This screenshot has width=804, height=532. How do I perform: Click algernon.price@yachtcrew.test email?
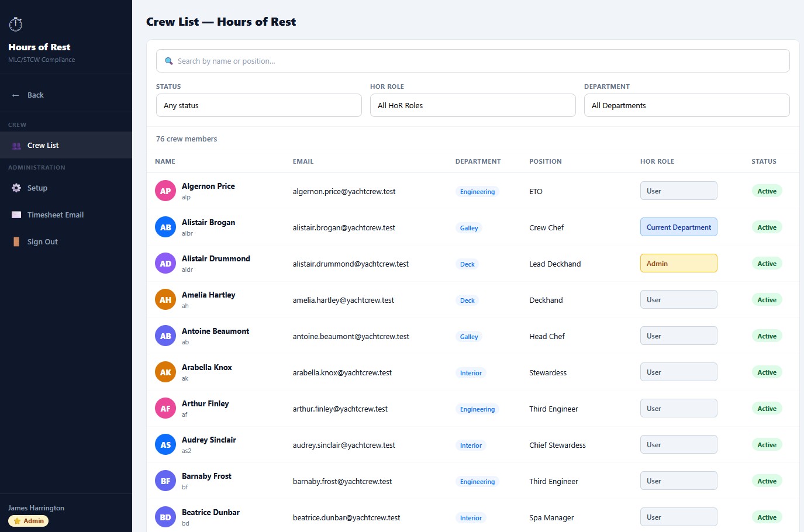344,192
